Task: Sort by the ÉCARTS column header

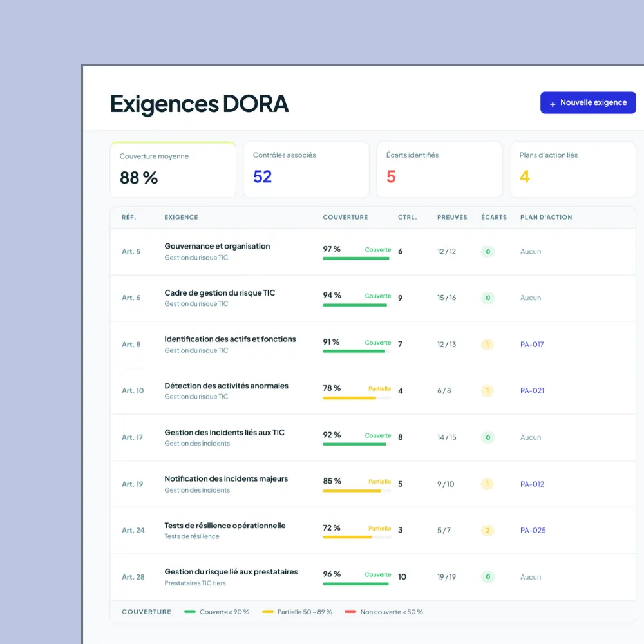Action: tap(494, 217)
